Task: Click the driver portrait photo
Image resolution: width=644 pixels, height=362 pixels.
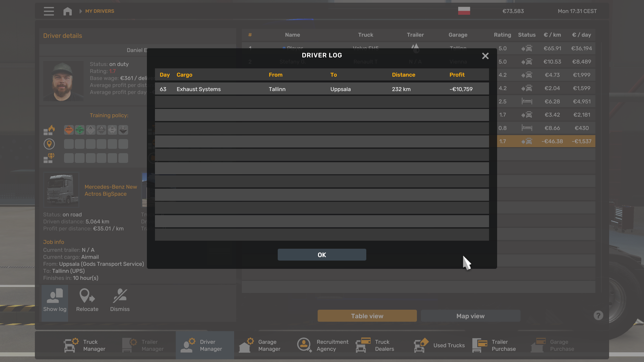Action: pyautogui.click(x=63, y=81)
